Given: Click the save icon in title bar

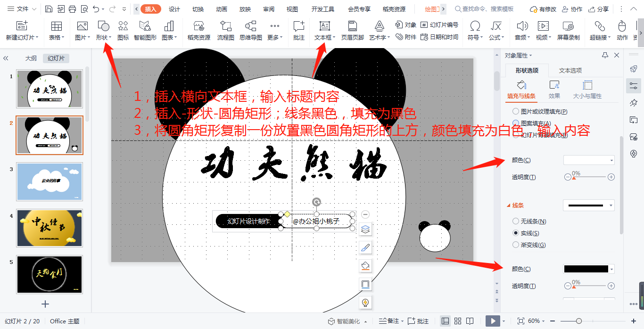Looking at the screenshot, I should (x=49, y=9).
